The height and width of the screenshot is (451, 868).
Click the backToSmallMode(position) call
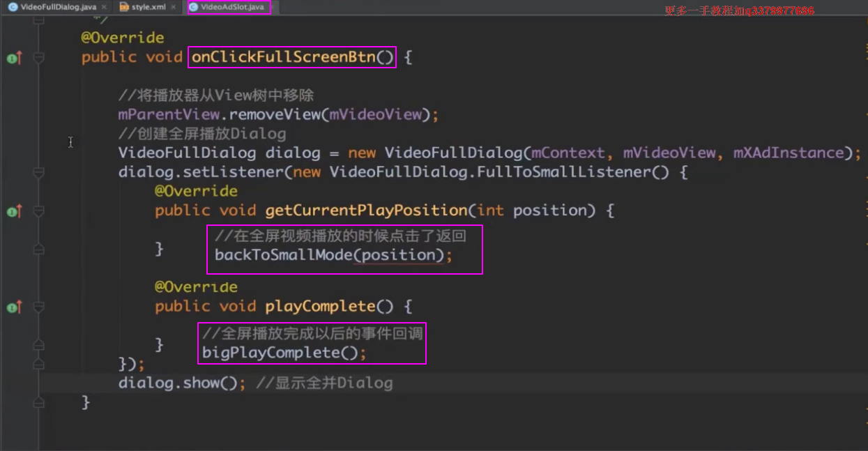(333, 255)
